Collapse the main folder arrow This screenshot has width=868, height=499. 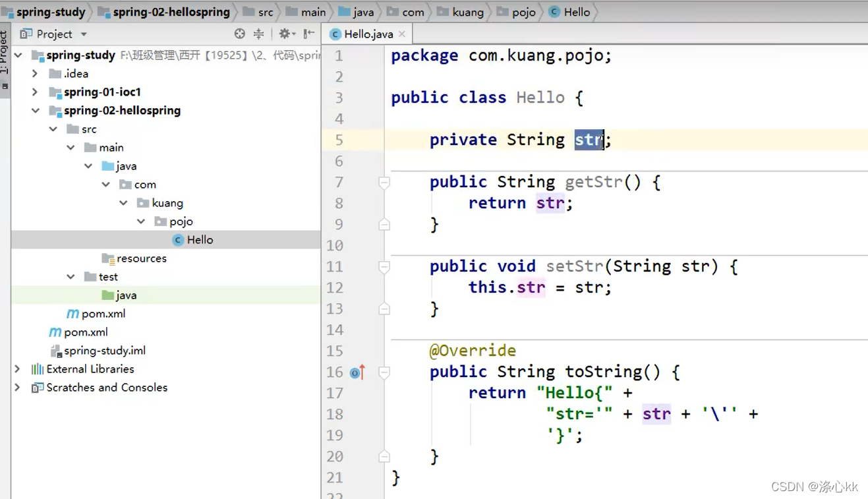(71, 148)
